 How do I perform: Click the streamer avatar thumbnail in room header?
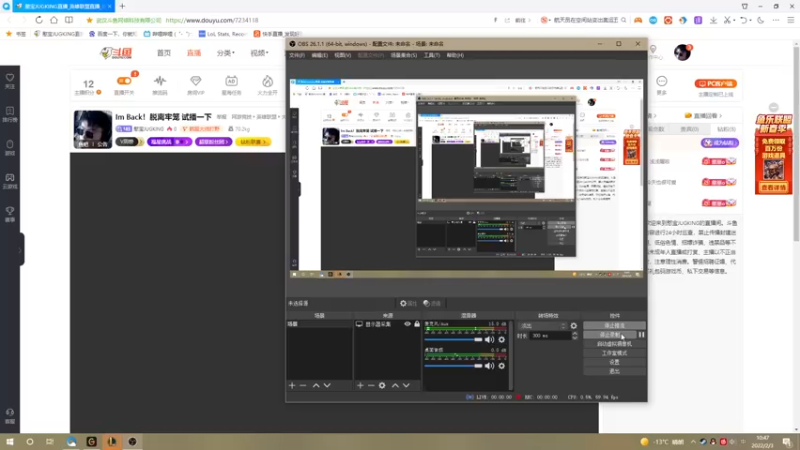click(x=93, y=129)
